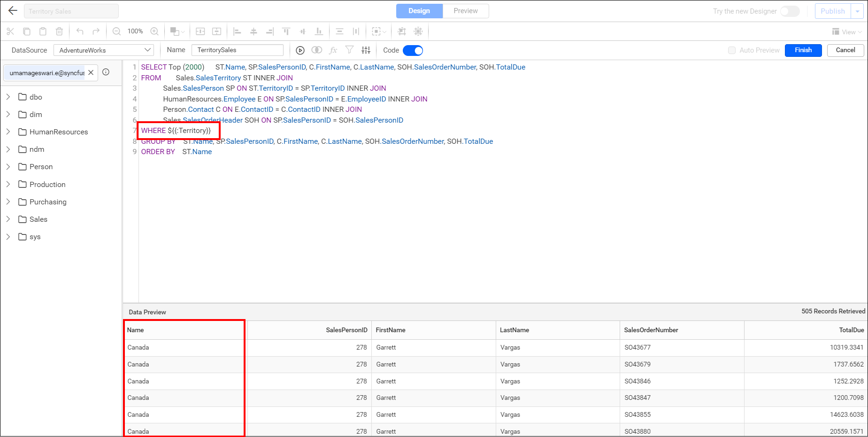The width and height of the screenshot is (868, 437).
Task: Open query parameters with the sliders icon
Action: tap(366, 50)
